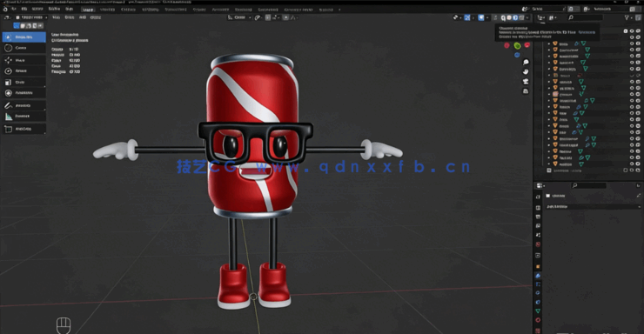Click the outliner search field
The height and width of the screenshot is (334, 644).
click(586, 17)
